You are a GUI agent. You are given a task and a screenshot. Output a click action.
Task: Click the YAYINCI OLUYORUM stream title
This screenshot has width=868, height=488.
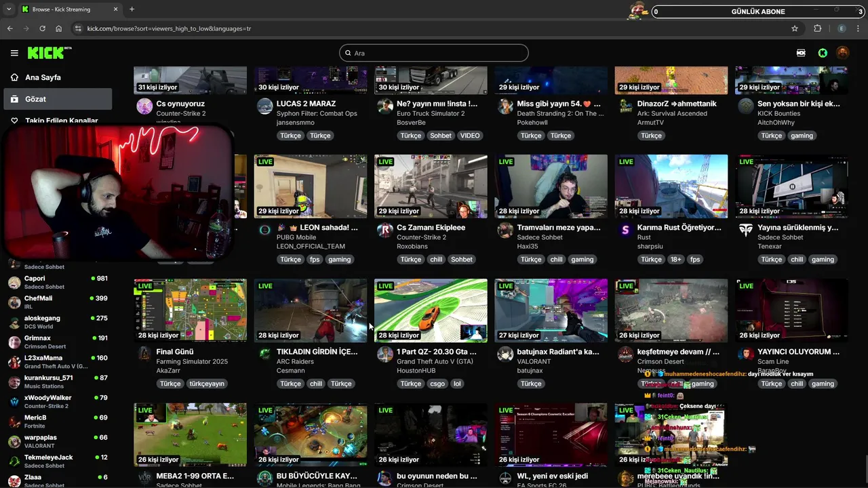tap(798, 352)
